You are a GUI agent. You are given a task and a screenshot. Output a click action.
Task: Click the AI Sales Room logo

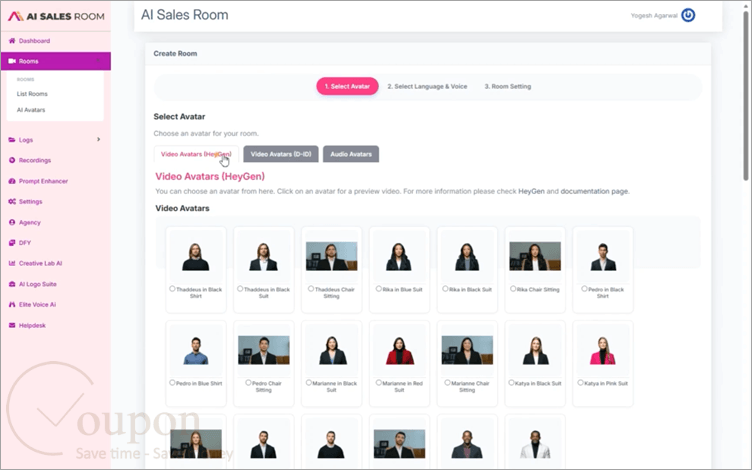56,16
